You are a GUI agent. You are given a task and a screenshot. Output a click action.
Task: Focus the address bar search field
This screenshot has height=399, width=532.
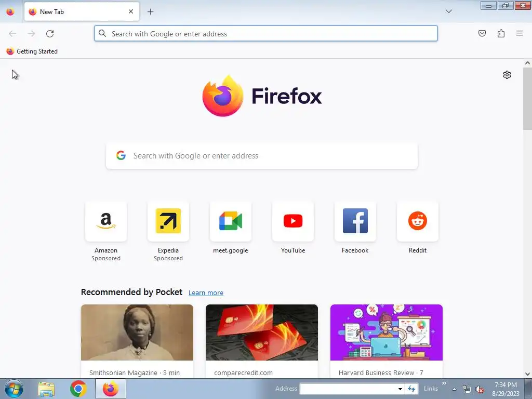(266, 34)
